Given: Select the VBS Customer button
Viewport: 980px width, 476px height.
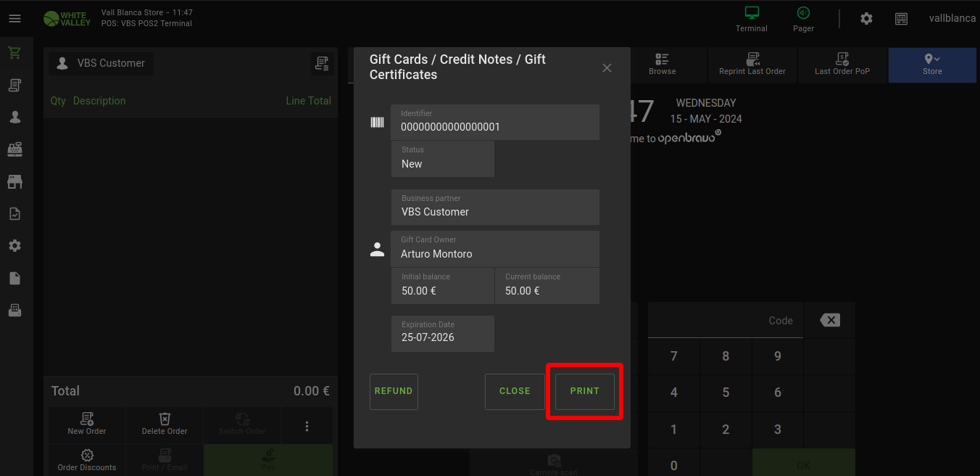Looking at the screenshot, I should [x=101, y=63].
